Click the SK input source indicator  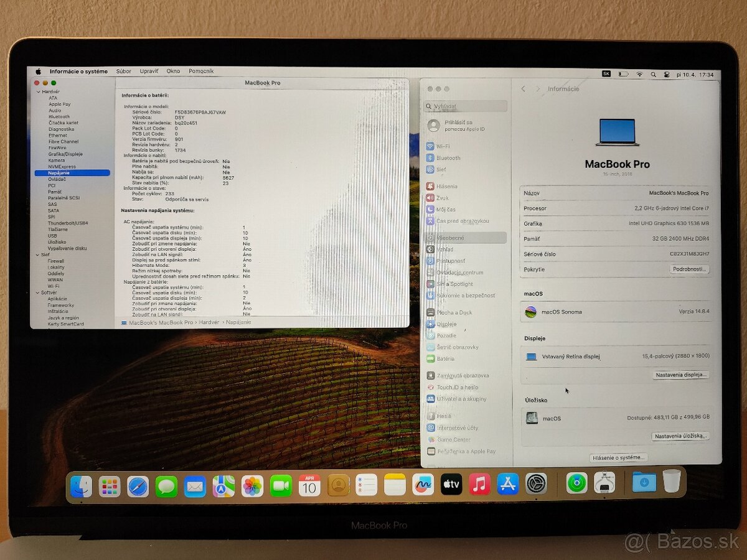[x=606, y=74]
